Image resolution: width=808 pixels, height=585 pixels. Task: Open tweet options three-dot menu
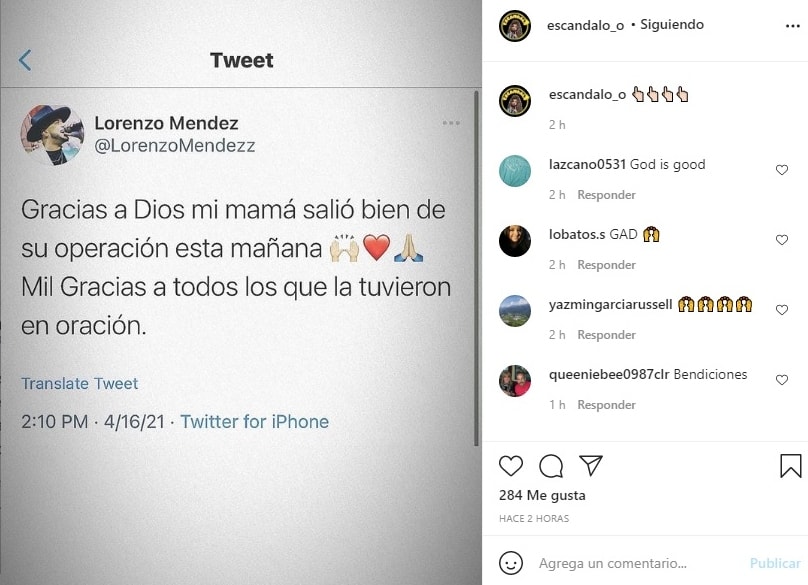tap(451, 123)
